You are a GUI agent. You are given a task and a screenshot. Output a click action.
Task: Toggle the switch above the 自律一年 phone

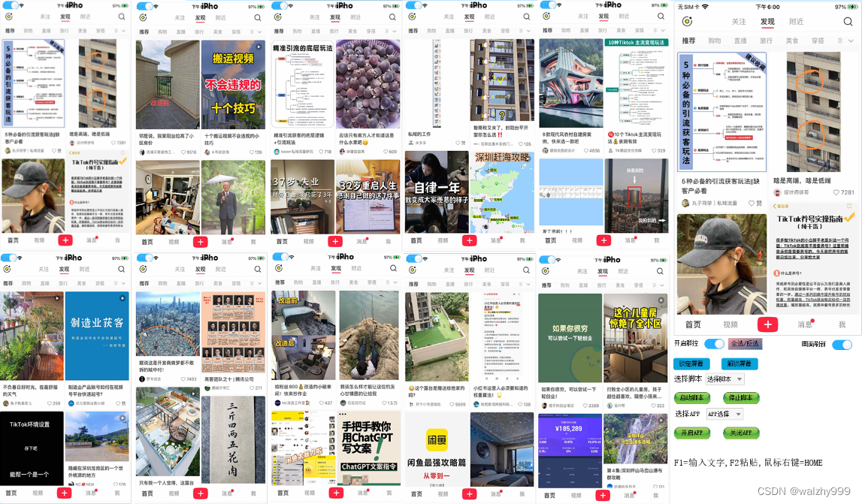click(414, 5)
